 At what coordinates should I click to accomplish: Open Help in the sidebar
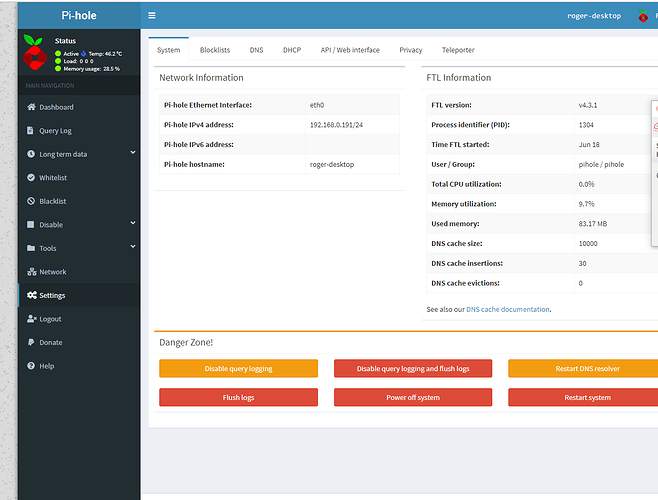[x=79, y=366]
